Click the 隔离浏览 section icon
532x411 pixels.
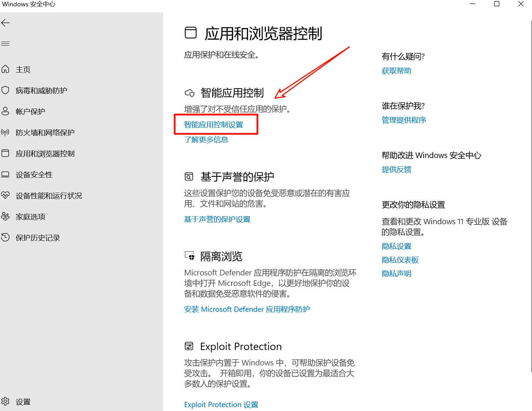point(190,256)
